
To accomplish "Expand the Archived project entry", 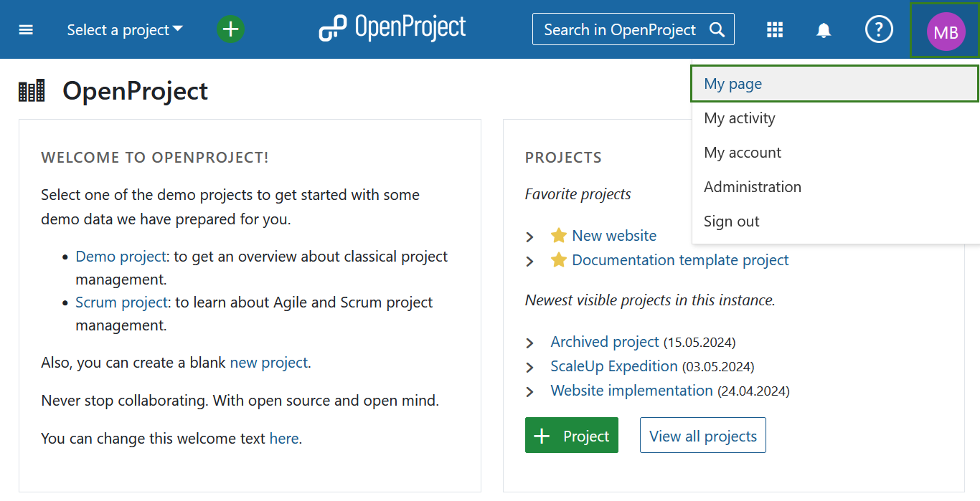I will (530, 343).
